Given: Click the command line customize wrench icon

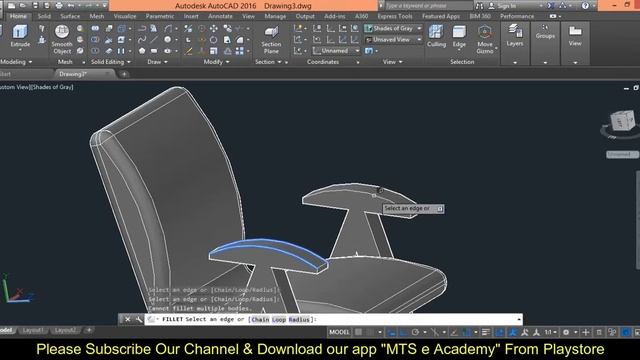Looking at the screenshot, I should pyautogui.click(x=139, y=319).
